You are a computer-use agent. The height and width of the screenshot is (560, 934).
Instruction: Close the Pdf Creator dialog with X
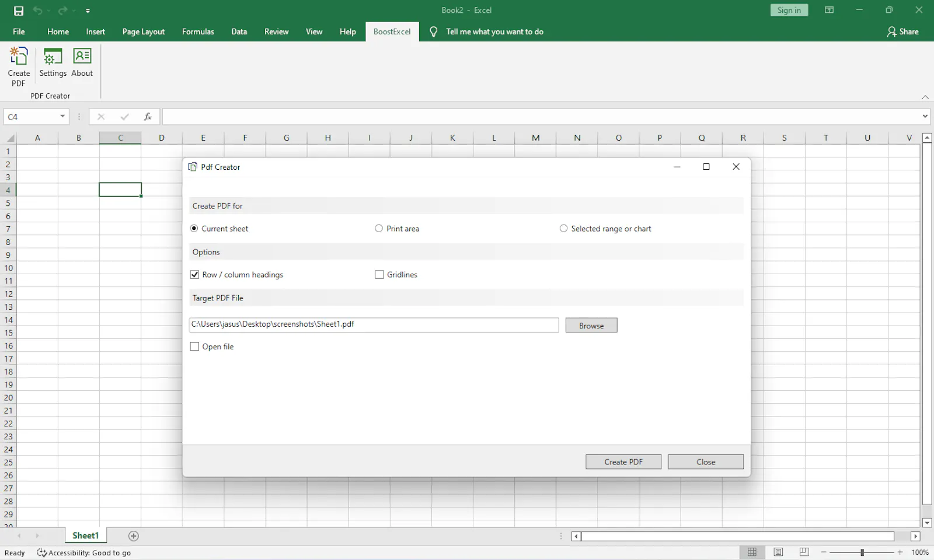click(736, 167)
